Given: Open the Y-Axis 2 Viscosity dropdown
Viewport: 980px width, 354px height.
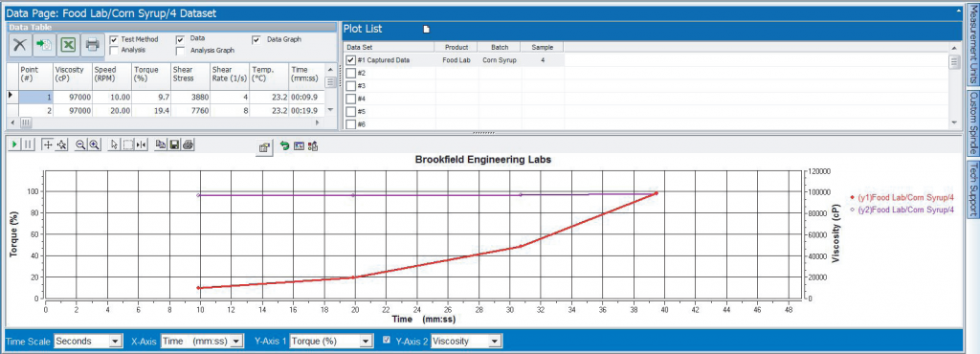Looking at the screenshot, I should (495, 341).
